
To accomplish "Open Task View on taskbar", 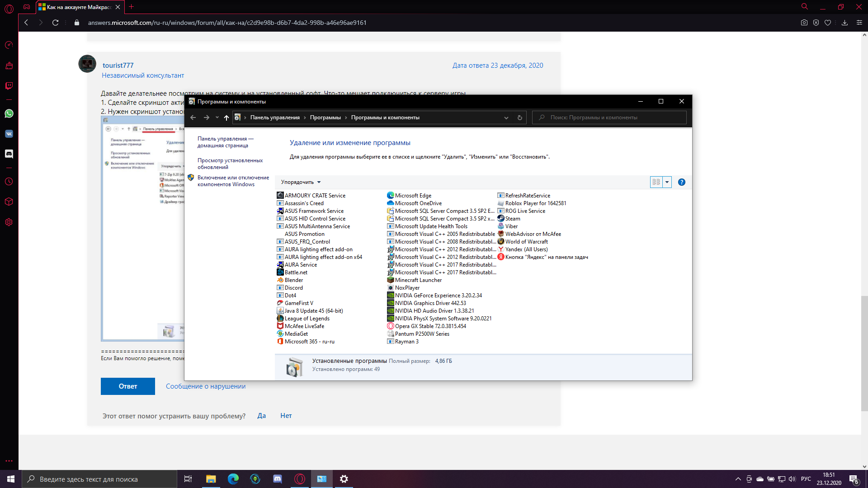I will (188, 479).
